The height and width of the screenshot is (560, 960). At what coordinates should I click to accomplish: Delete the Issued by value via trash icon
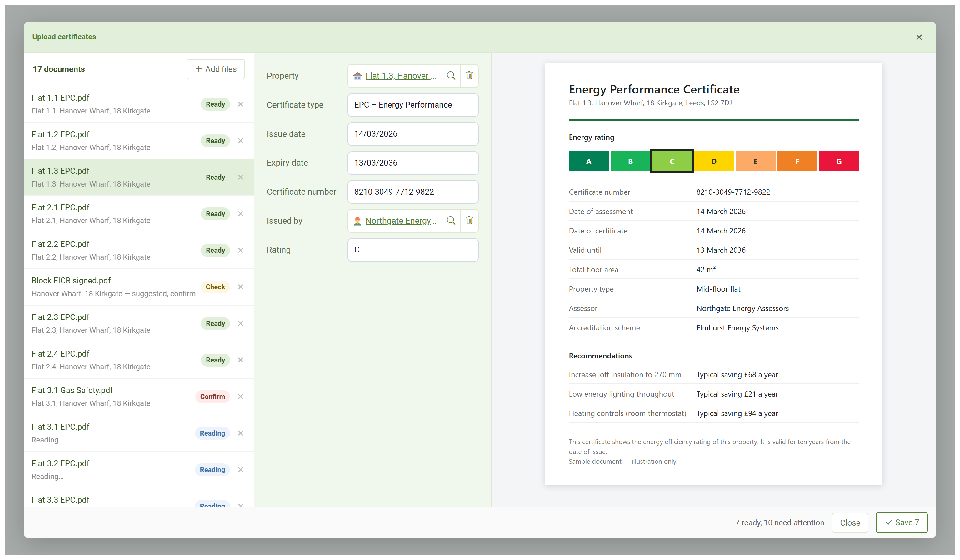click(x=469, y=221)
